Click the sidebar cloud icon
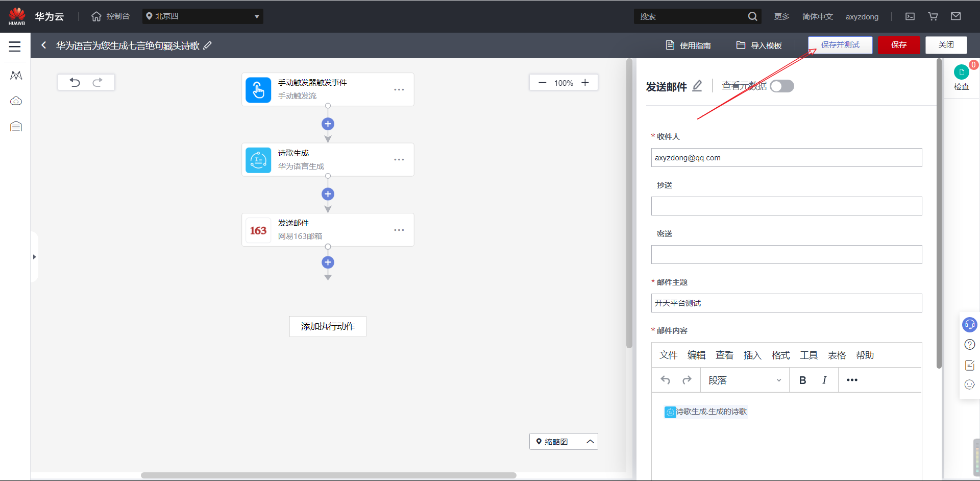Image resolution: width=980 pixels, height=481 pixels. tap(16, 101)
